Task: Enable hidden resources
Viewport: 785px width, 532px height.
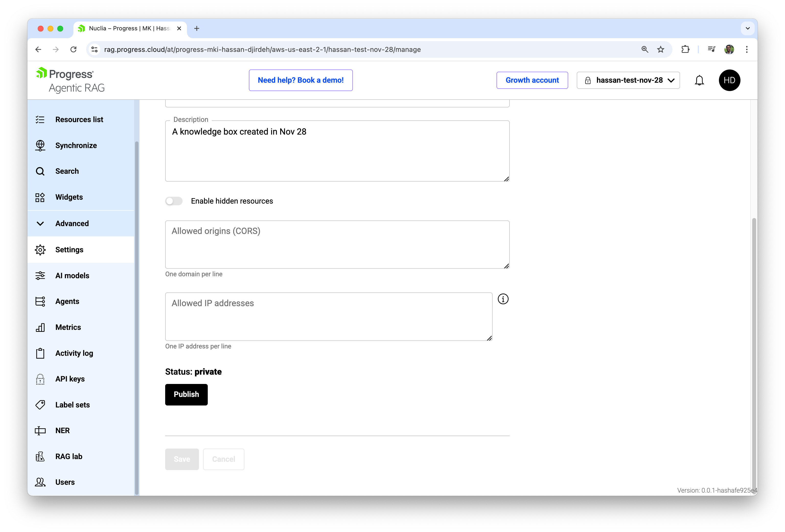Action: click(174, 201)
